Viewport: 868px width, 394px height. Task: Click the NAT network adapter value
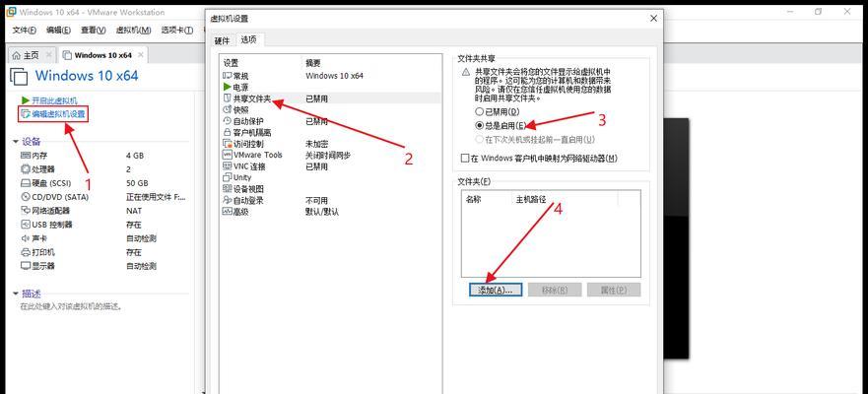click(x=133, y=211)
